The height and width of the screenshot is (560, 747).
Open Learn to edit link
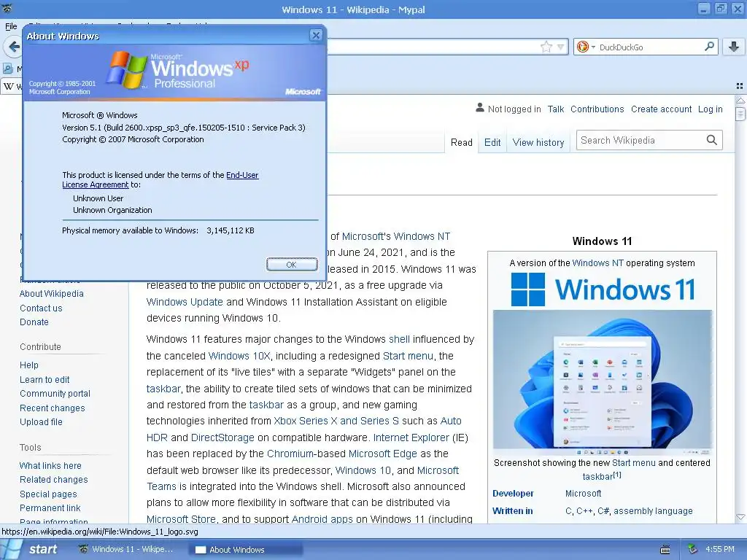44,379
